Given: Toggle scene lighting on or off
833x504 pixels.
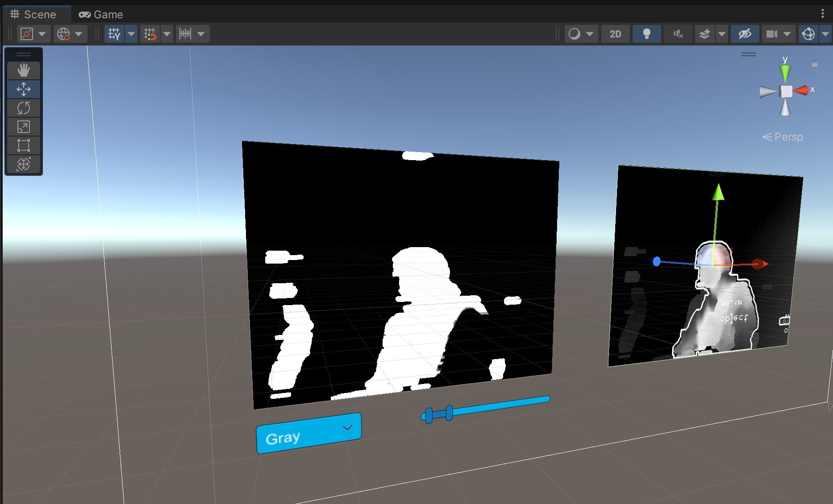Looking at the screenshot, I should (x=646, y=33).
